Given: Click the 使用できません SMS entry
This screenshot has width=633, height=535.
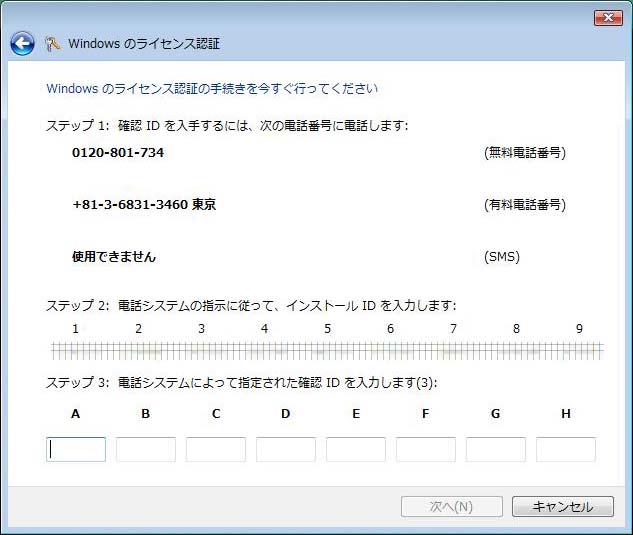Looking at the screenshot, I should point(114,256).
